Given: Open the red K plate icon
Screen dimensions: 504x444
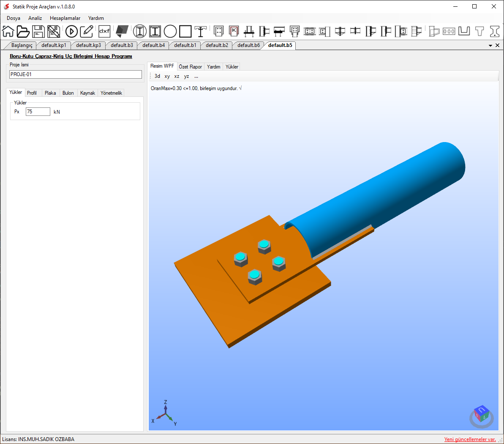Looking at the screenshot, I should pos(234,31).
